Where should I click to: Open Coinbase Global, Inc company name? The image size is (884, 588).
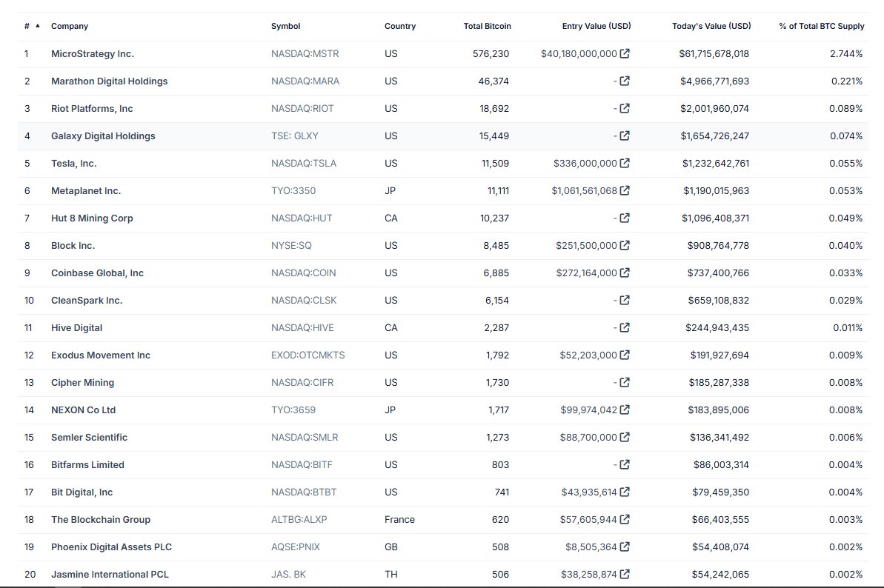[x=97, y=273]
